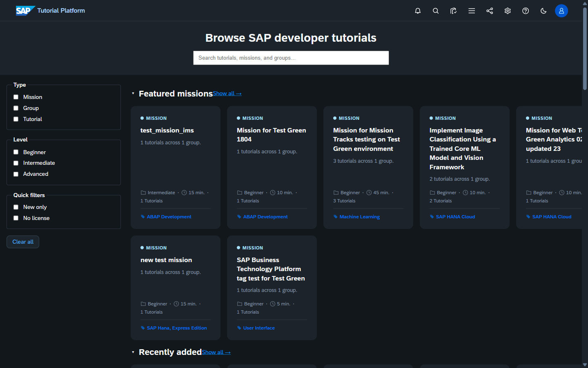The width and height of the screenshot is (588, 368).
Task: Open SAP Business Technology Platform tag test title
Action: click(271, 269)
